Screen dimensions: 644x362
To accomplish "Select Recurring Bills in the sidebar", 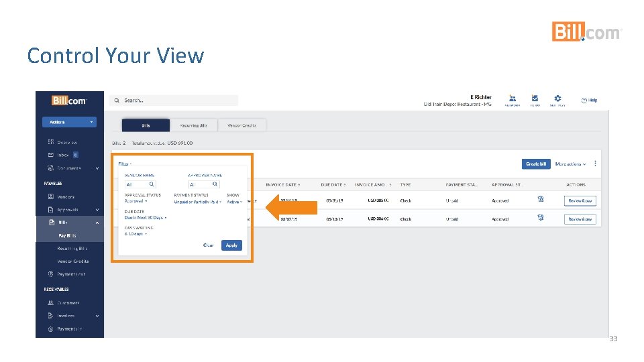I will tap(72, 248).
